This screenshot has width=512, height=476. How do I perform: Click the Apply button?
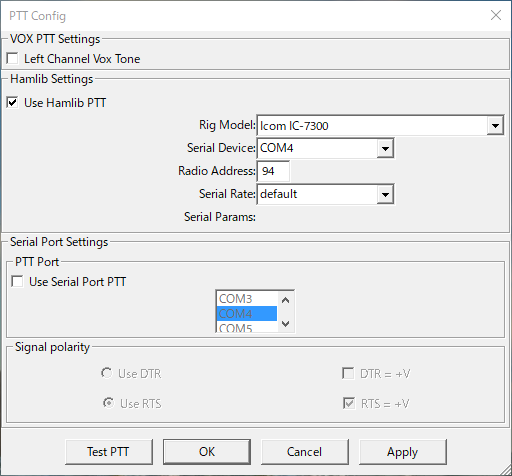(x=402, y=452)
